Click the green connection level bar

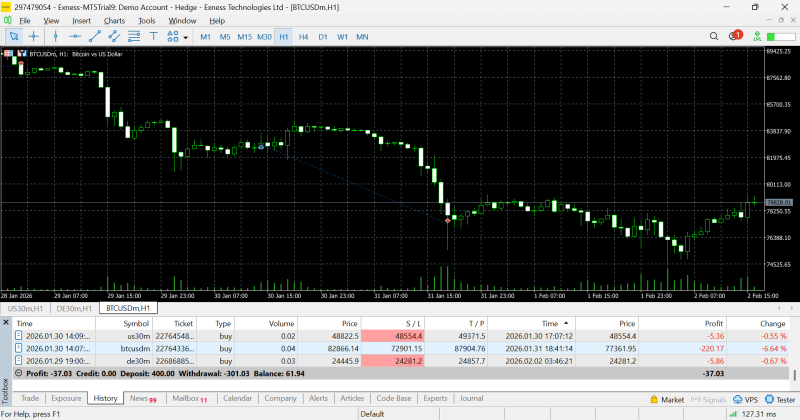pos(781,37)
